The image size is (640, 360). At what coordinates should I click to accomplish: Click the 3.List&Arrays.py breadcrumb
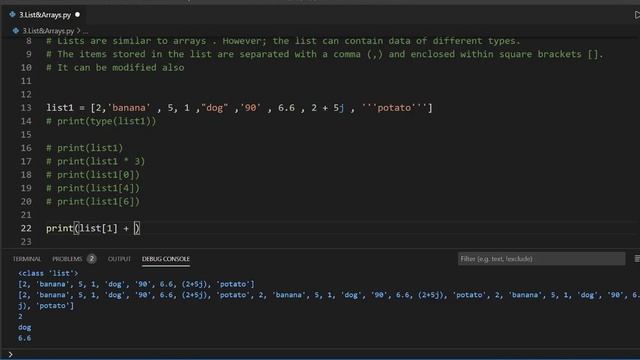(48, 31)
